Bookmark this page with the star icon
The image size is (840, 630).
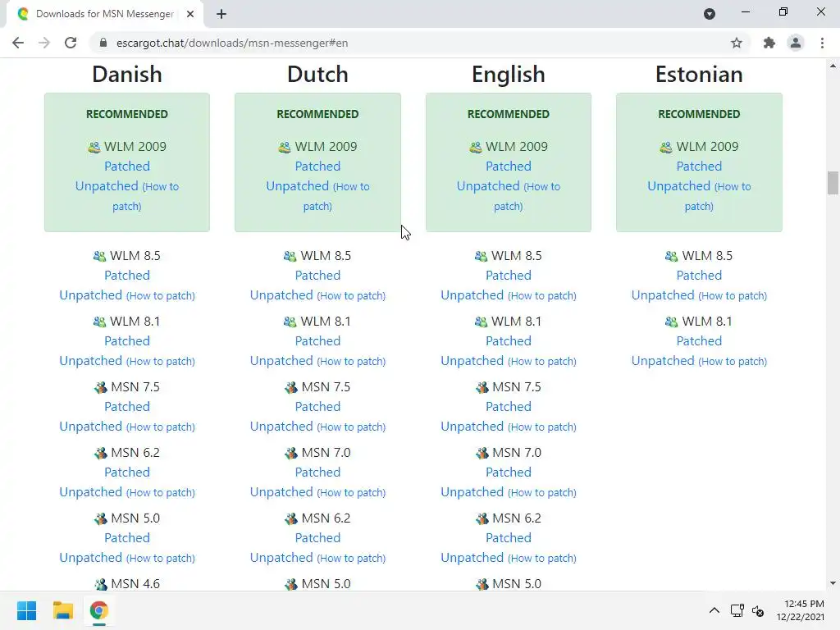[x=737, y=43]
